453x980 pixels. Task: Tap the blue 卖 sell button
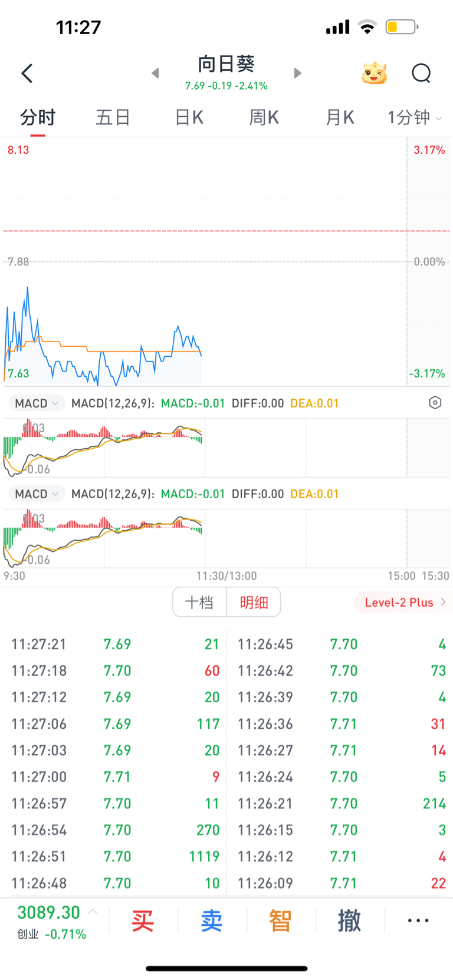click(x=211, y=920)
